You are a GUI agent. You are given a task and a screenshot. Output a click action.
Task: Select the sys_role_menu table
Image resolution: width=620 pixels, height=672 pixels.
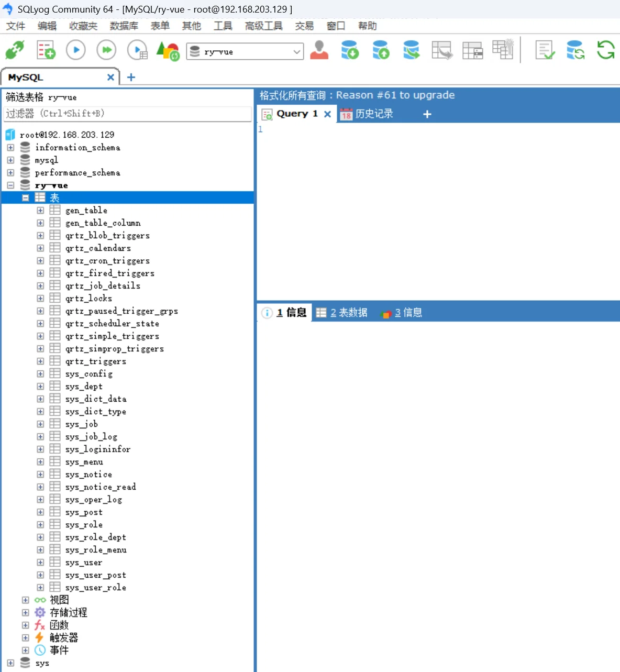96,550
